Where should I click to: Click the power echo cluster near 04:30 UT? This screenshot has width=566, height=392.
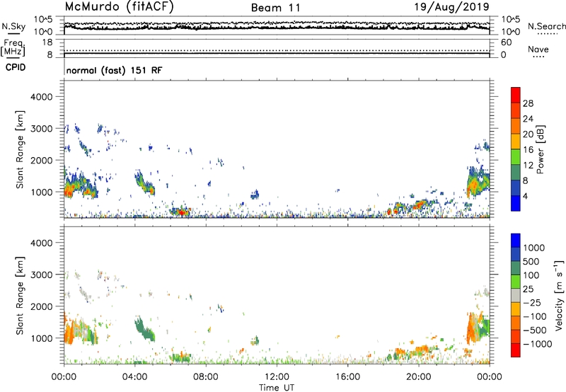(144, 183)
